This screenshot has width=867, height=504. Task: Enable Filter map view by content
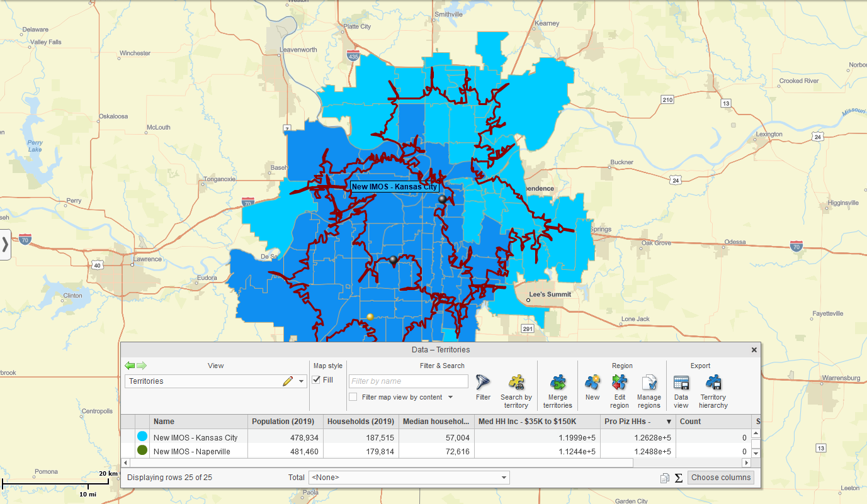tap(354, 396)
